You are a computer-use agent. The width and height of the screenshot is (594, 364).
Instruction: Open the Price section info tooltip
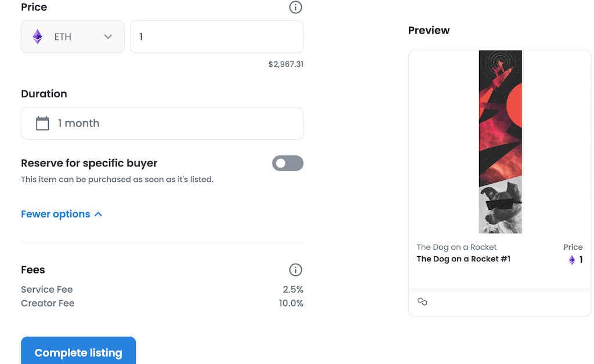(x=295, y=8)
